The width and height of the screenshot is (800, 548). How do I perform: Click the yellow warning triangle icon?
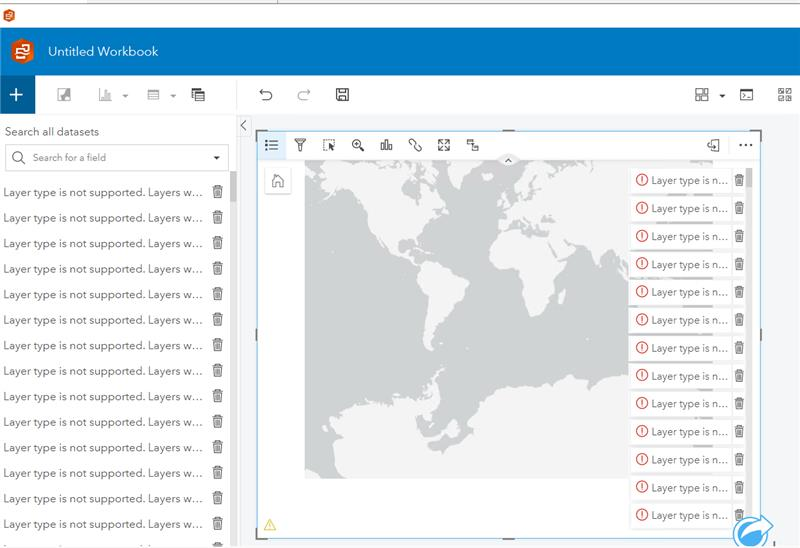coord(270,524)
